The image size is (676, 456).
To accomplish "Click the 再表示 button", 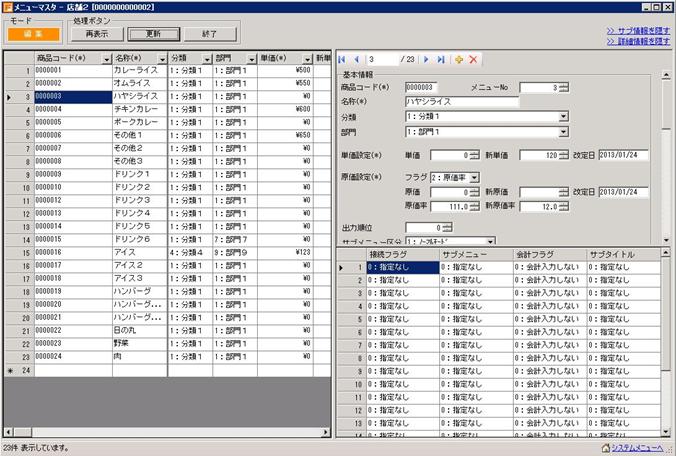I will 97,34.
